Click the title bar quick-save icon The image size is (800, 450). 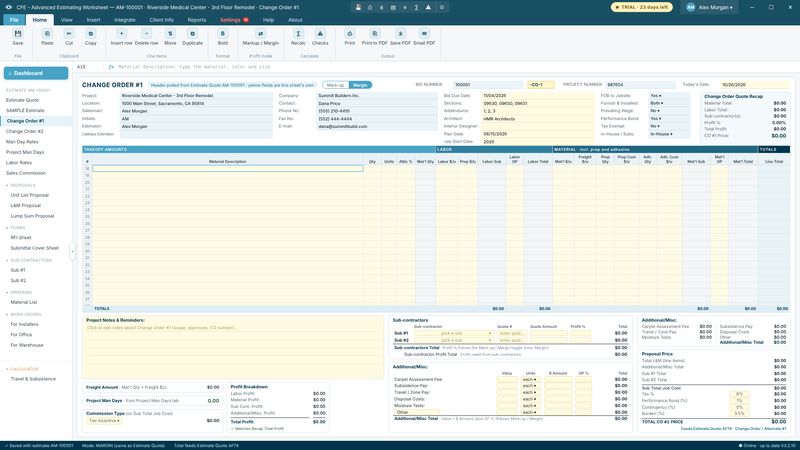click(x=358, y=8)
